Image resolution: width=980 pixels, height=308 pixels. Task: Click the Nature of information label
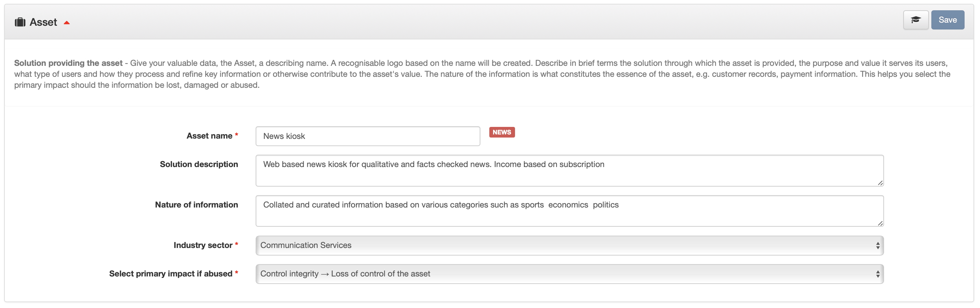(196, 205)
